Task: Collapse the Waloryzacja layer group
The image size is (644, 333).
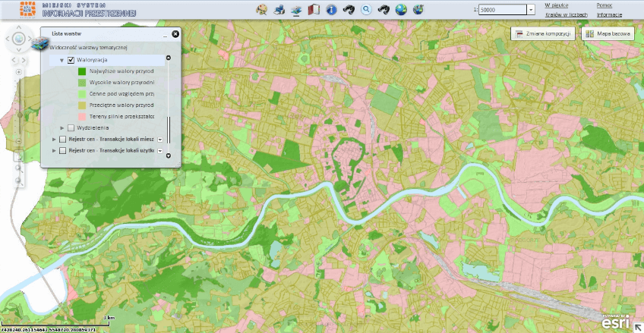Action: [x=62, y=60]
